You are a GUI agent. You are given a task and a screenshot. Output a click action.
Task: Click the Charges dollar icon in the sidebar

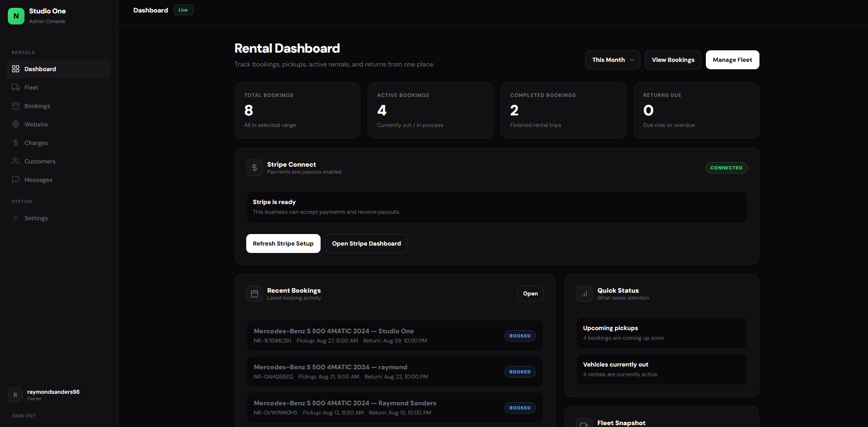pyautogui.click(x=16, y=143)
